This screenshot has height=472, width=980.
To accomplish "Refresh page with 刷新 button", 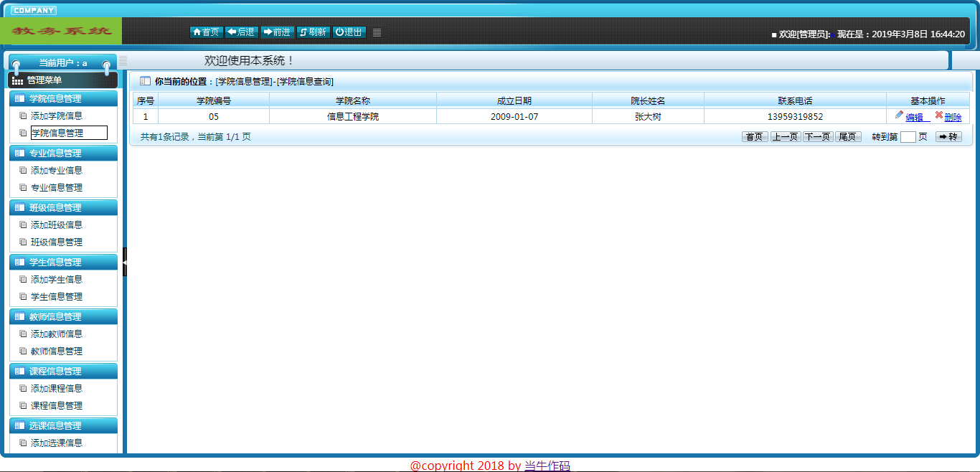I will (x=314, y=32).
